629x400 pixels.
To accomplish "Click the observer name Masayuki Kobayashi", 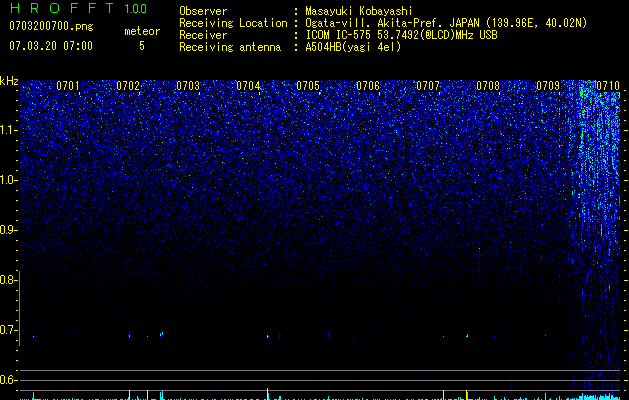I will 359,11.
